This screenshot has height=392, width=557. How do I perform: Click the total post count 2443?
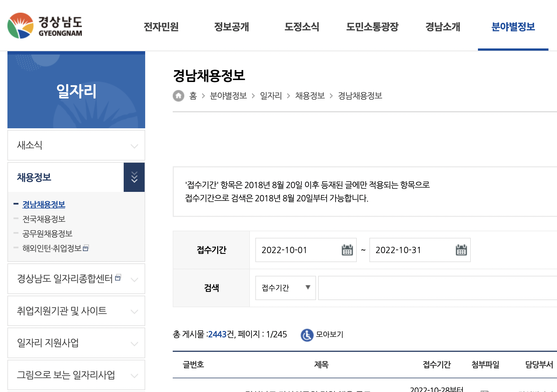[218, 334]
